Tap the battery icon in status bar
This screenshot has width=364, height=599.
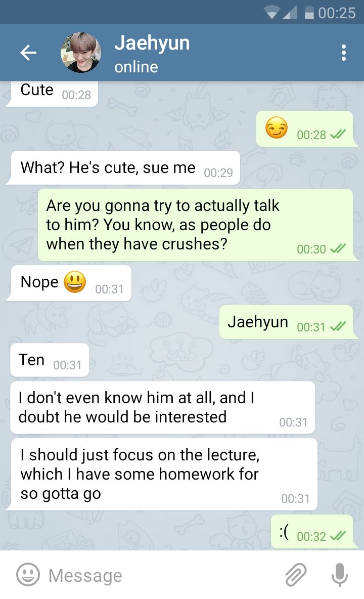point(309,13)
